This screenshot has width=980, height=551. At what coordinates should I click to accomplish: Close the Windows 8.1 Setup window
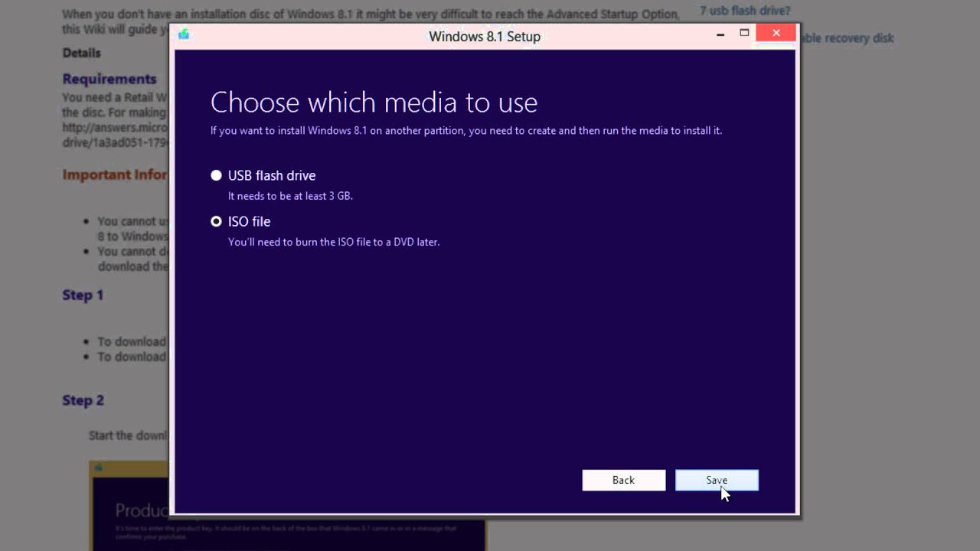(x=776, y=33)
